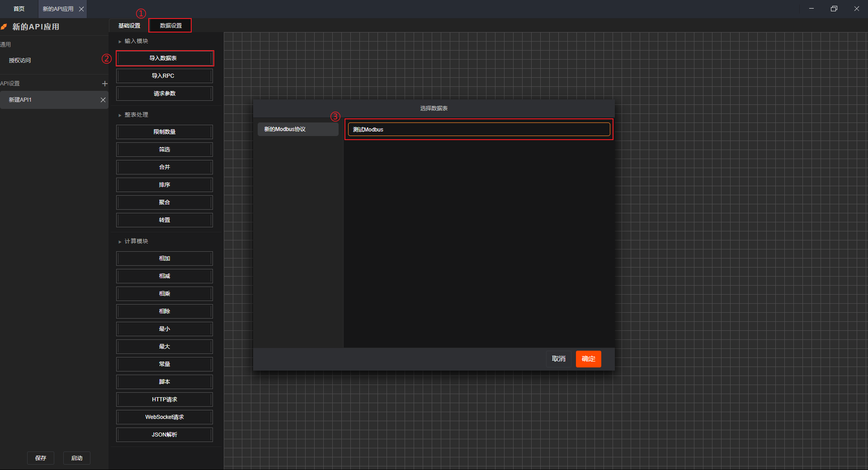Add a new API with plus icon
The width and height of the screenshot is (868, 470).
[105, 84]
